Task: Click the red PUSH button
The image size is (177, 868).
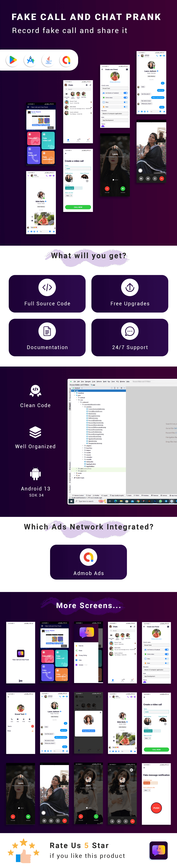Action: 156,808
